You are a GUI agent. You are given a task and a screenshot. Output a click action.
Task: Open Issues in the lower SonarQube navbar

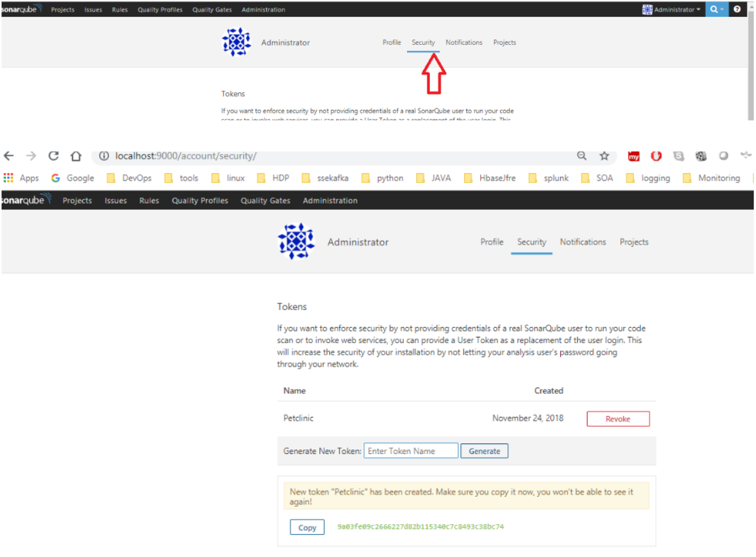116,200
